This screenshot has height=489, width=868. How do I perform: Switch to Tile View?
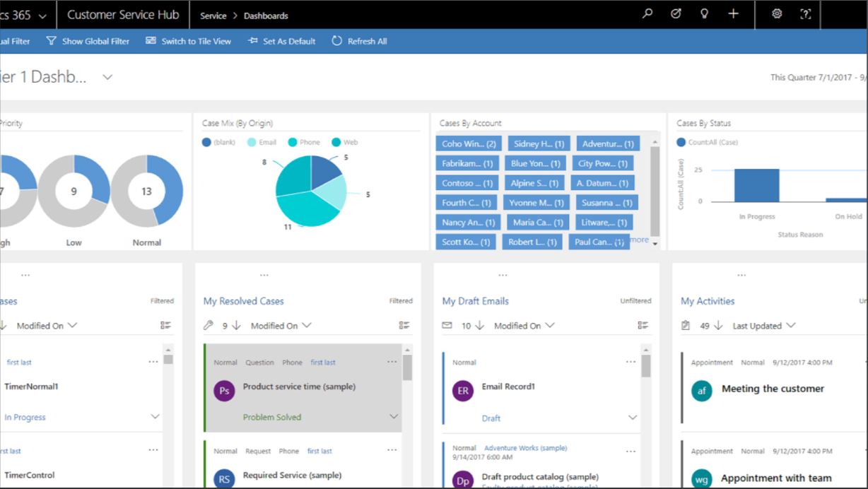point(188,41)
